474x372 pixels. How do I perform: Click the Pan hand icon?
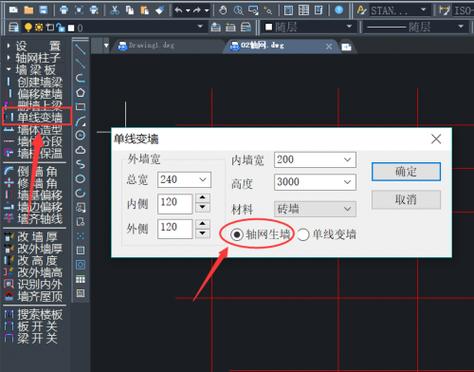(x=223, y=10)
